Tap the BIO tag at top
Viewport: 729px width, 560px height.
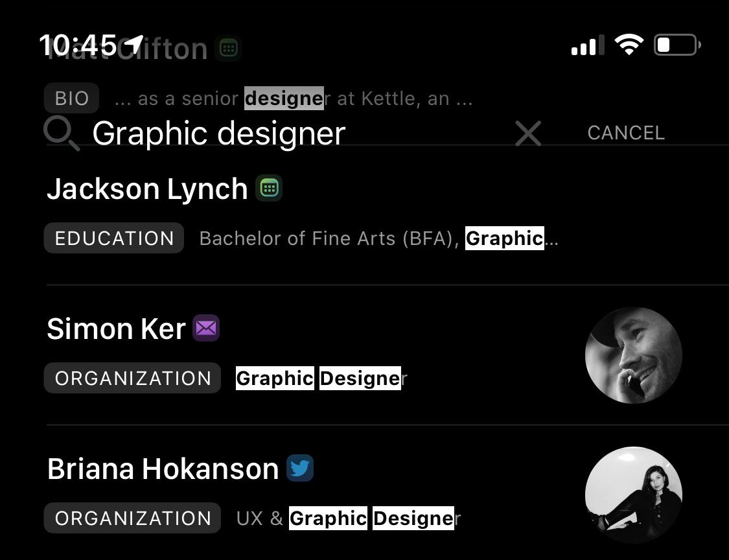(71, 99)
